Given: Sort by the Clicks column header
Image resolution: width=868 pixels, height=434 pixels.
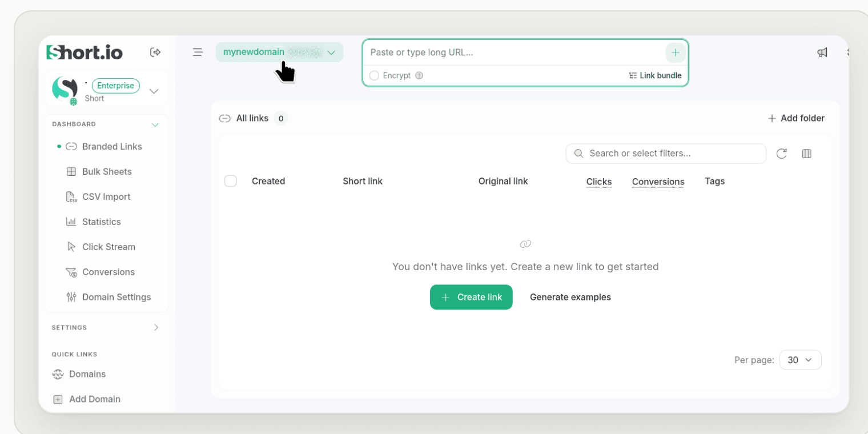Looking at the screenshot, I should click(599, 182).
